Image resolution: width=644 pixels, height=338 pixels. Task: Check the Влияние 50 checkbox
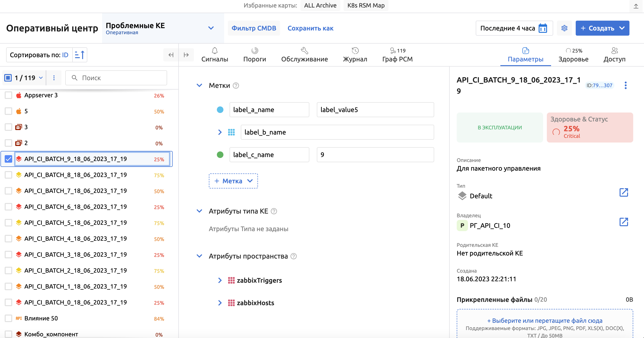pyautogui.click(x=8, y=318)
